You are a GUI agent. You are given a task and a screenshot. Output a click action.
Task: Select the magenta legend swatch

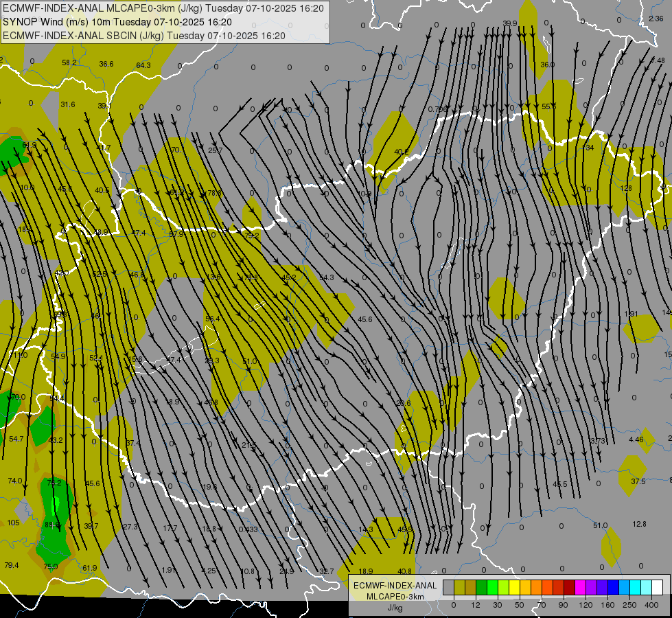580,587
